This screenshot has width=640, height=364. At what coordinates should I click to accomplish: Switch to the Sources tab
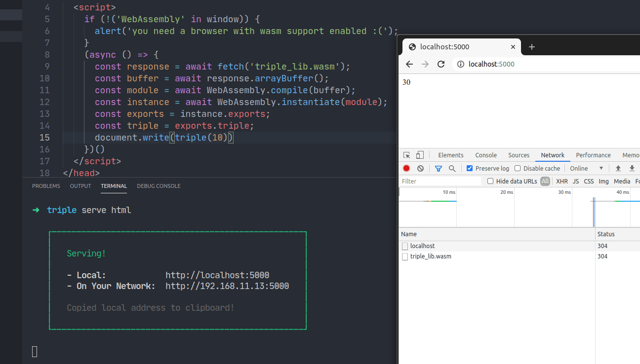click(519, 155)
